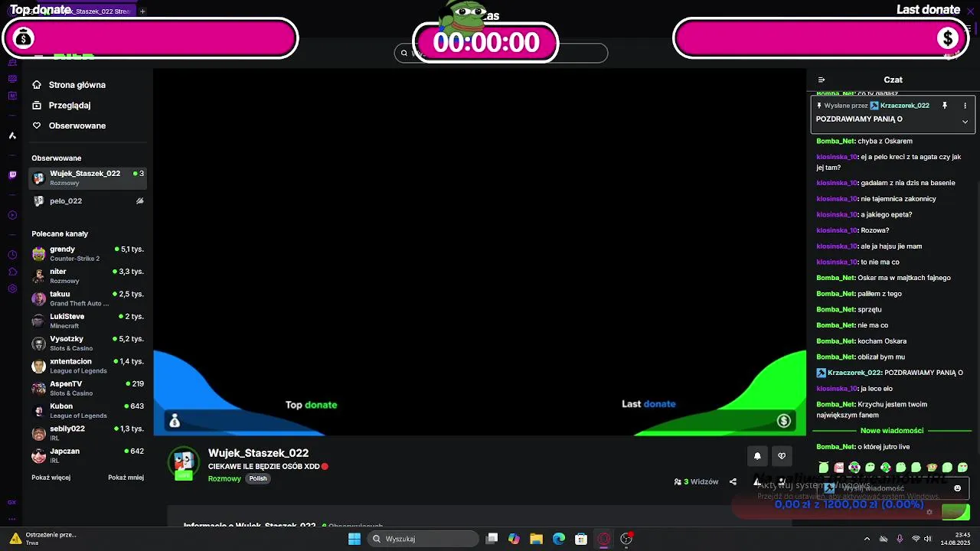The height and width of the screenshot is (551, 980).
Task: Launch Copilot from the taskbar
Action: coord(514,539)
